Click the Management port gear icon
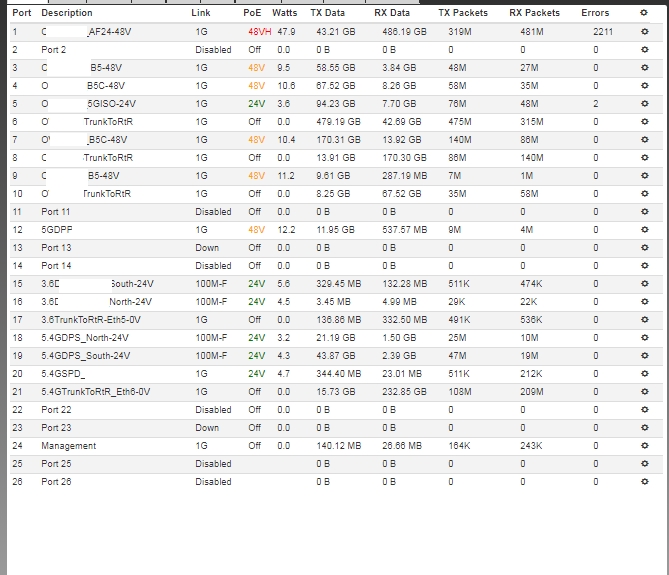Viewport: 669px width, 575px height. [644, 446]
